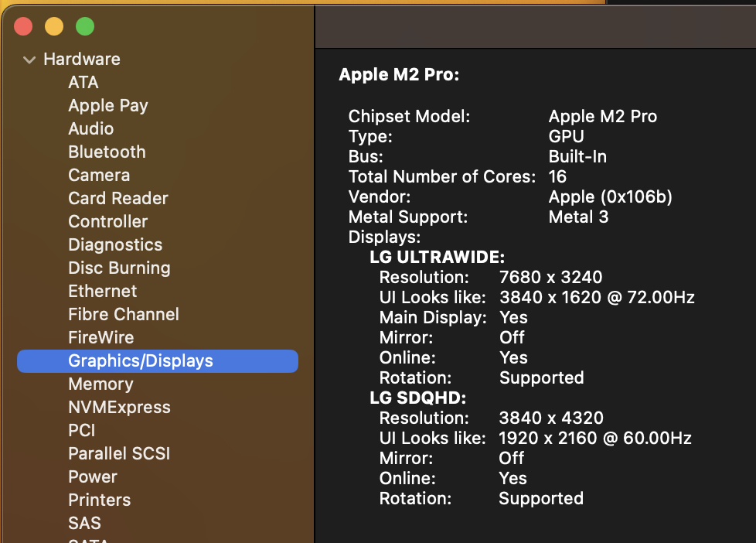
Task: Select Camera in the sidebar
Action: point(99,175)
